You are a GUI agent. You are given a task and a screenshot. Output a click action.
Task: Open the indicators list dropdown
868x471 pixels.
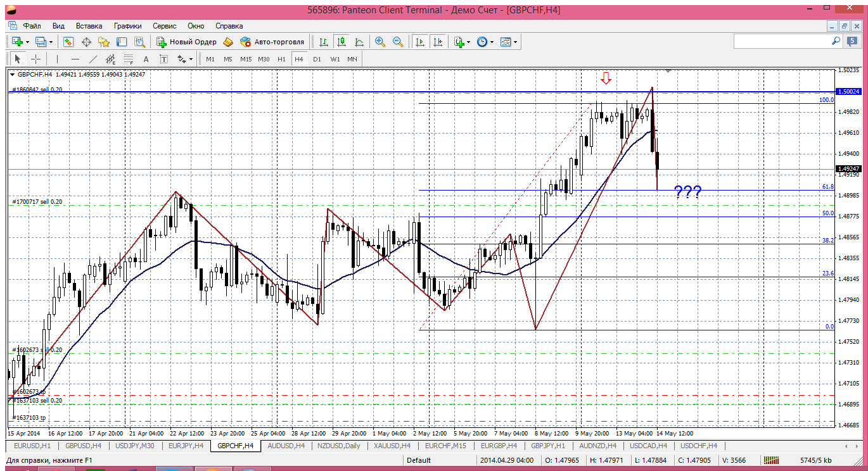point(468,42)
